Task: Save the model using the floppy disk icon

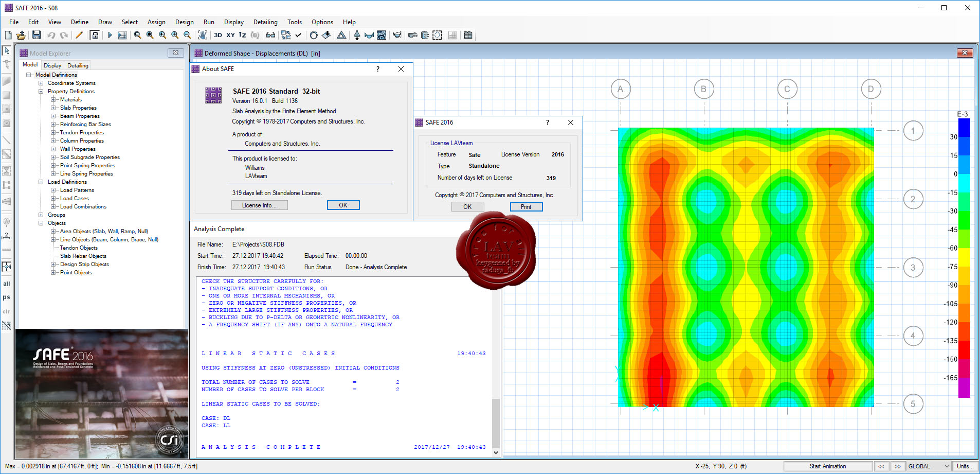Action: pos(36,35)
